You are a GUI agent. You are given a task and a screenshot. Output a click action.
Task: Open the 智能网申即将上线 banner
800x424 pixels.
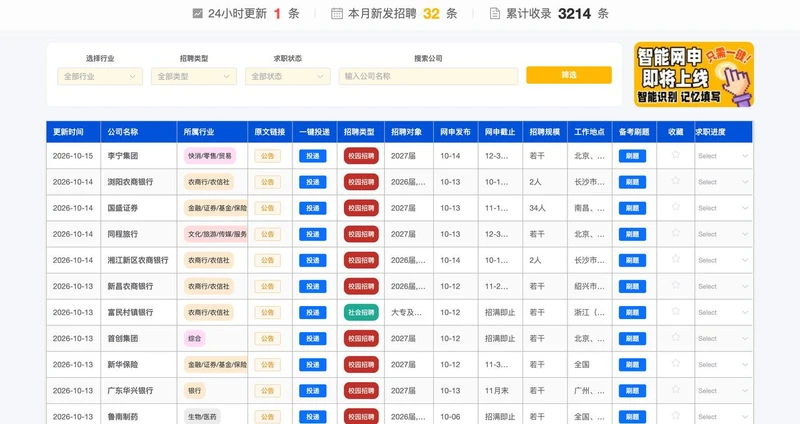coord(694,74)
